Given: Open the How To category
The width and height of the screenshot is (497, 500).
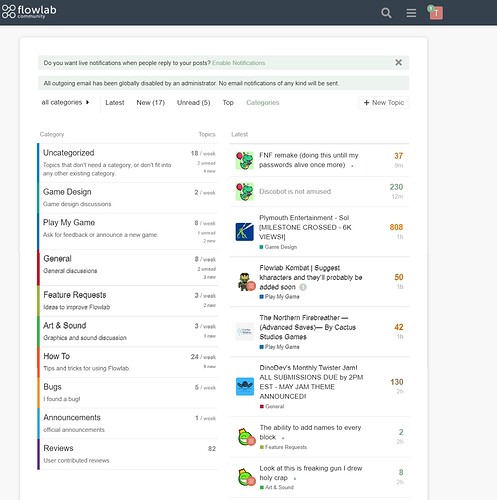Looking at the screenshot, I should click(57, 356).
